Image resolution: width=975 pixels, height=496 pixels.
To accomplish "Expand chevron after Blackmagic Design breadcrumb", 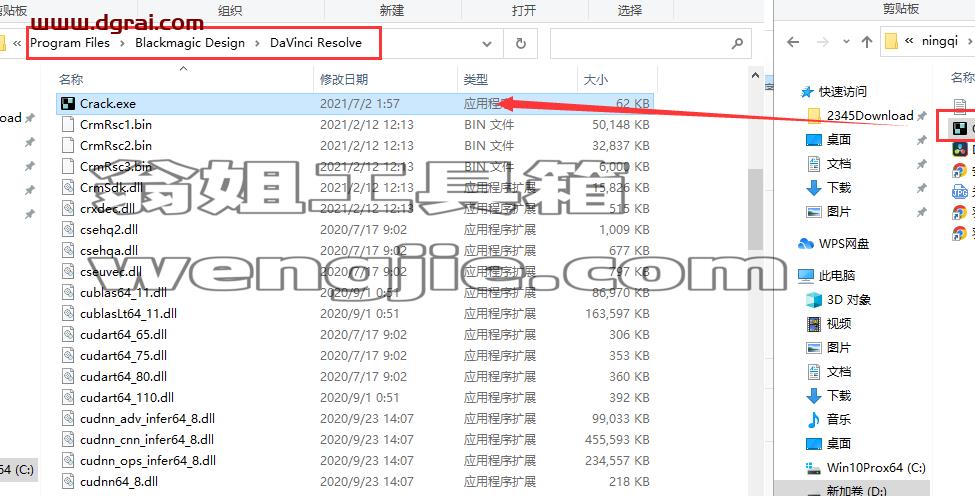I will pyautogui.click(x=257, y=43).
